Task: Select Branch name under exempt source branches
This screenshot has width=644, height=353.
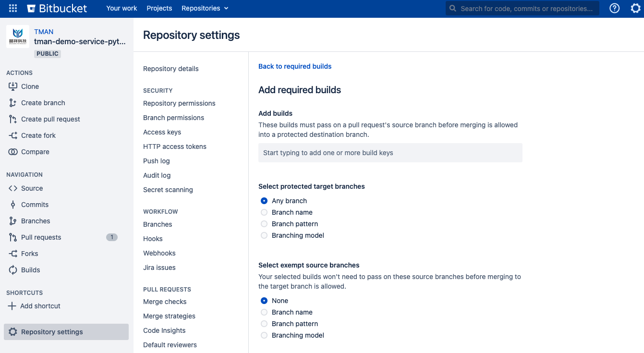Action: click(x=264, y=312)
